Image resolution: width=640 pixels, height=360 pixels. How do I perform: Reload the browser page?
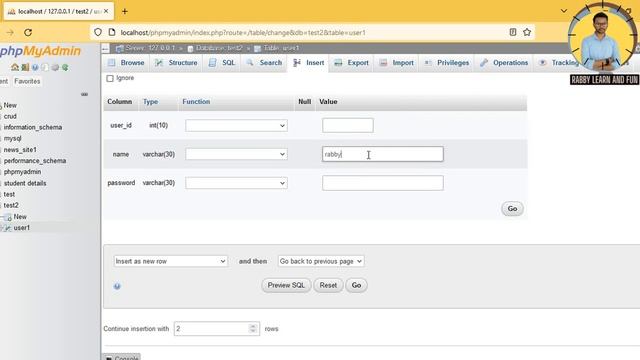click(28, 32)
